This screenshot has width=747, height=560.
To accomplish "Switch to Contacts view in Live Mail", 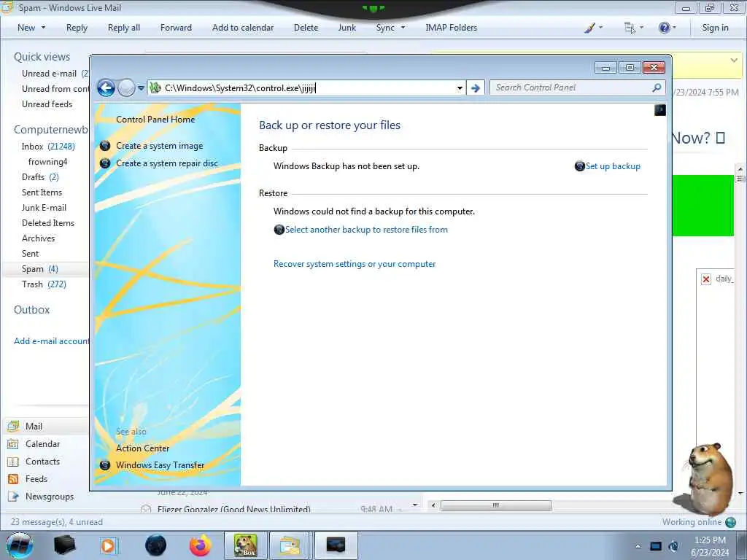I will tap(42, 462).
